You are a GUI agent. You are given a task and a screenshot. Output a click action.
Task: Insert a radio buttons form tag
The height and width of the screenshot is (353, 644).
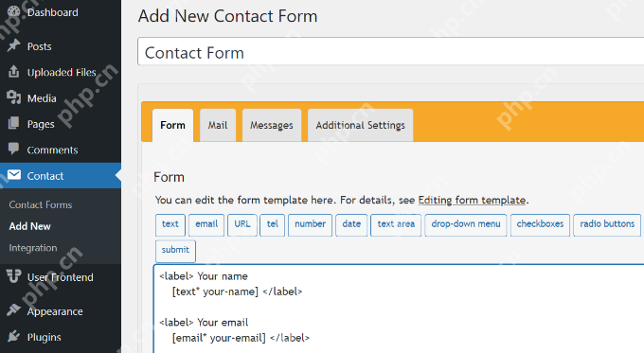pos(607,225)
